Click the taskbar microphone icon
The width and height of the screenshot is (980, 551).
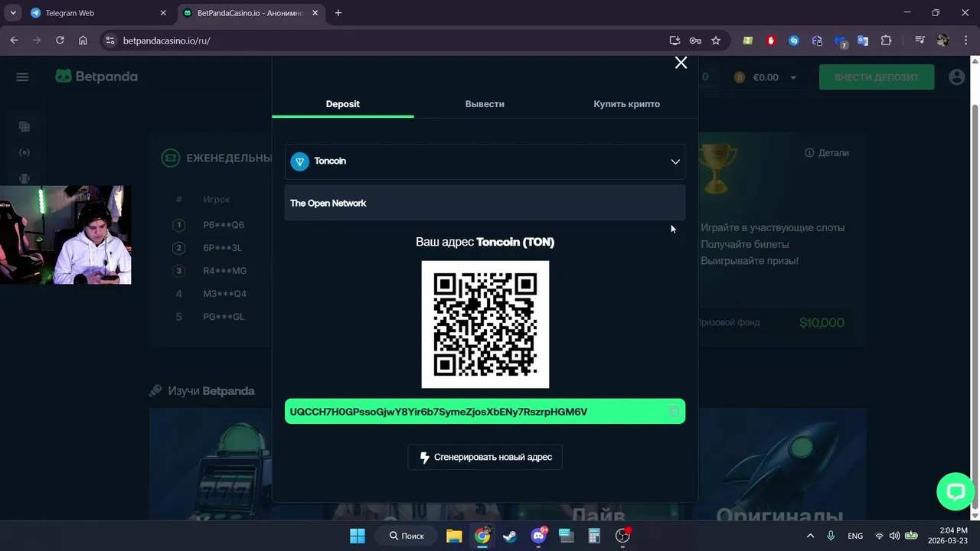point(831,536)
